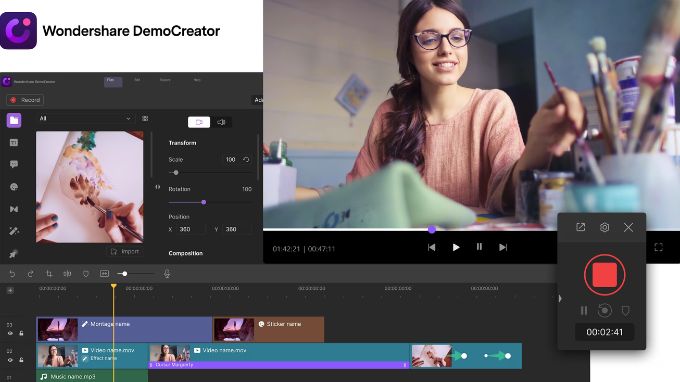This screenshot has width=680, height=382.
Task: Expand the All media filter dropdown
Action: click(85, 118)
